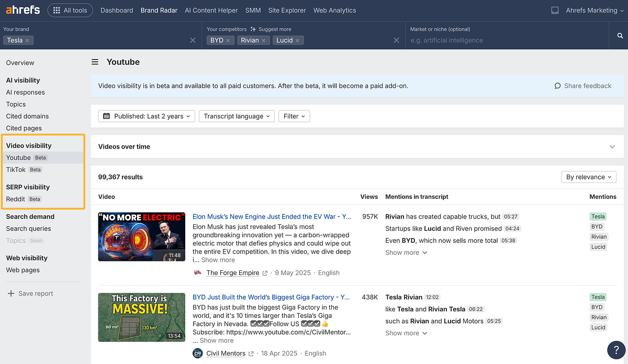Collapse the Videos over time section
Viewport: 628px width, 364px height.
612,147
